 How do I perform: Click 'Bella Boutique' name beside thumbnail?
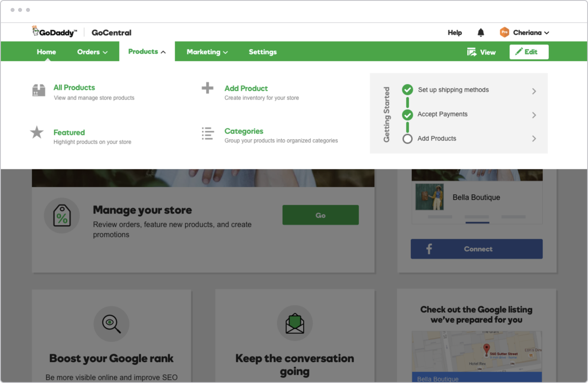pyautogui.click(x=476, y=197)
